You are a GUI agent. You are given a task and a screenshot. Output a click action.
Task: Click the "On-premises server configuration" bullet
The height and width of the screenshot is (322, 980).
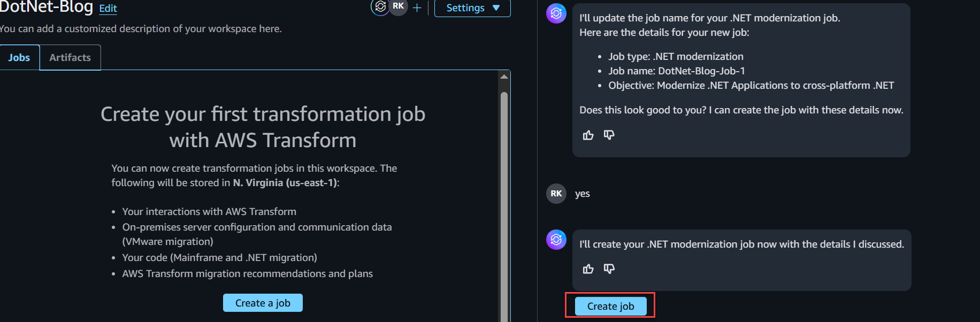257,234
